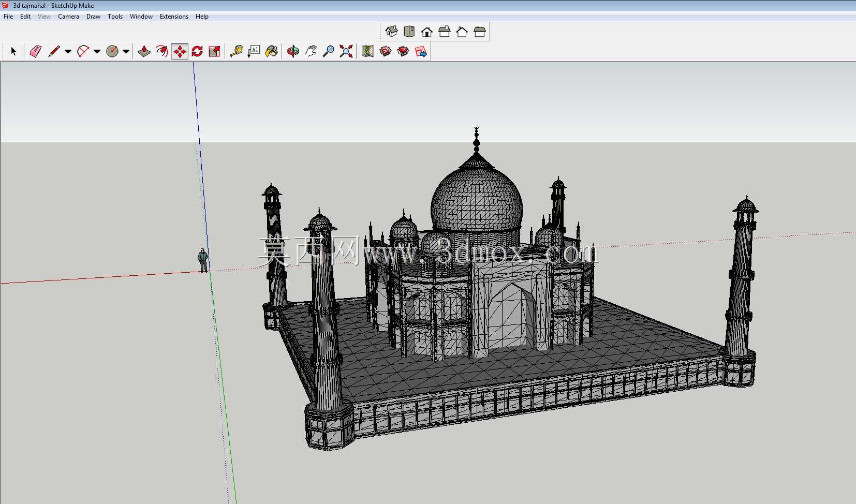
Task: Expand the shapes tool dropdown arrow
Action: coord(126,51)
